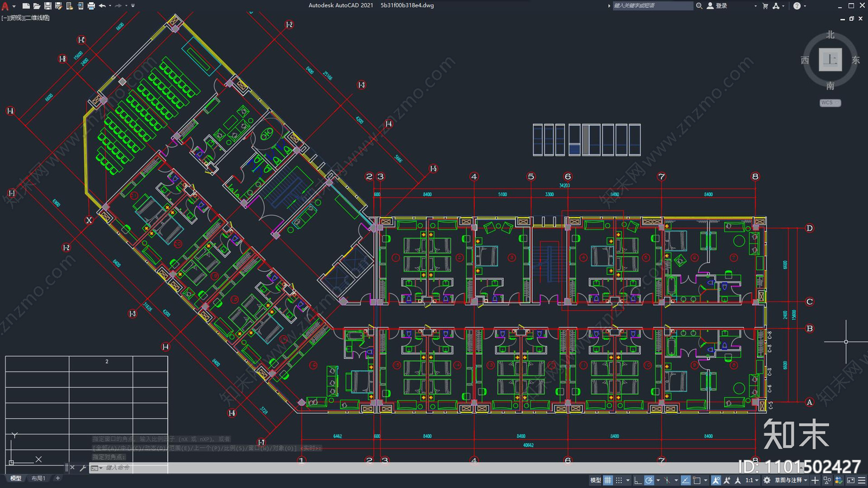Open the AutoCAD application menu logo
This screenshot has height=488, width=868.
point(5,6)
